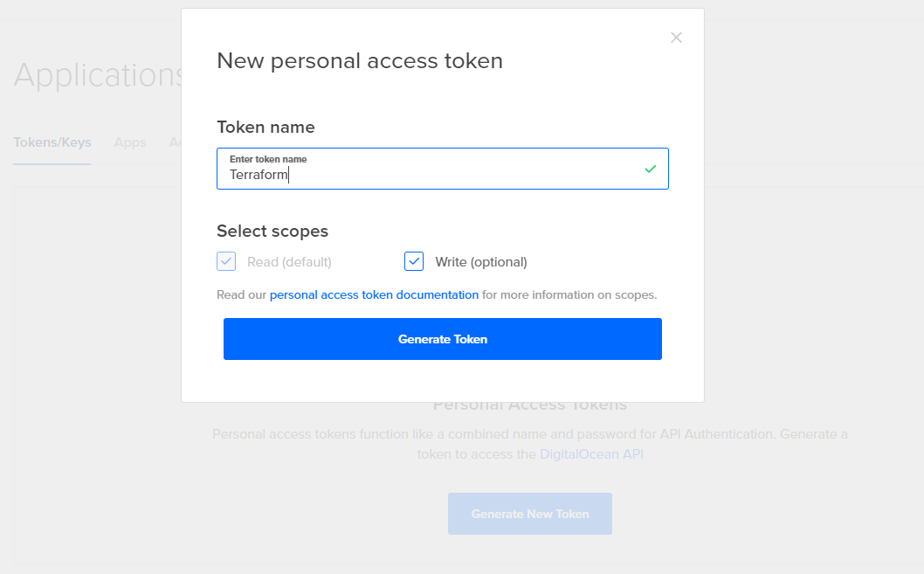The image size is (924, 574).
Task: Open the partially hidden tab after Apps
Action: 177,142
